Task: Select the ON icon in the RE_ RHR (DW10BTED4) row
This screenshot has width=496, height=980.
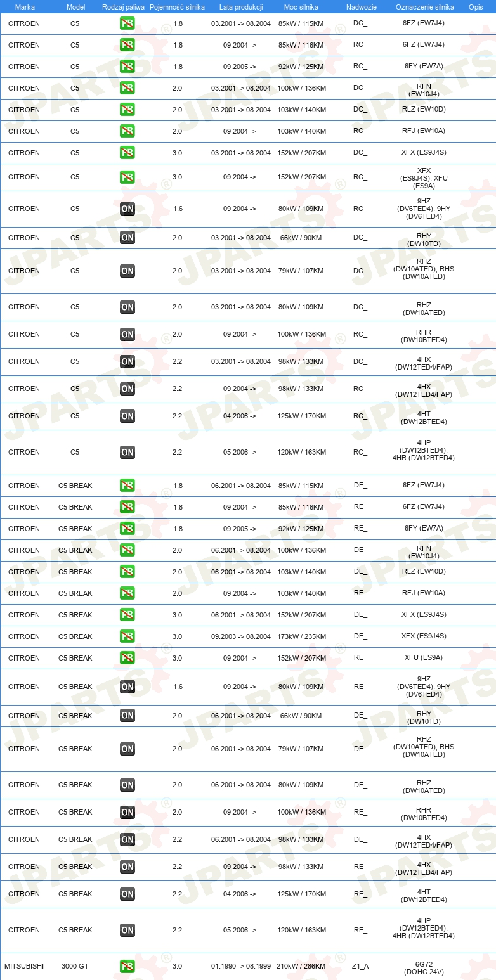Action: pos(127,812)
